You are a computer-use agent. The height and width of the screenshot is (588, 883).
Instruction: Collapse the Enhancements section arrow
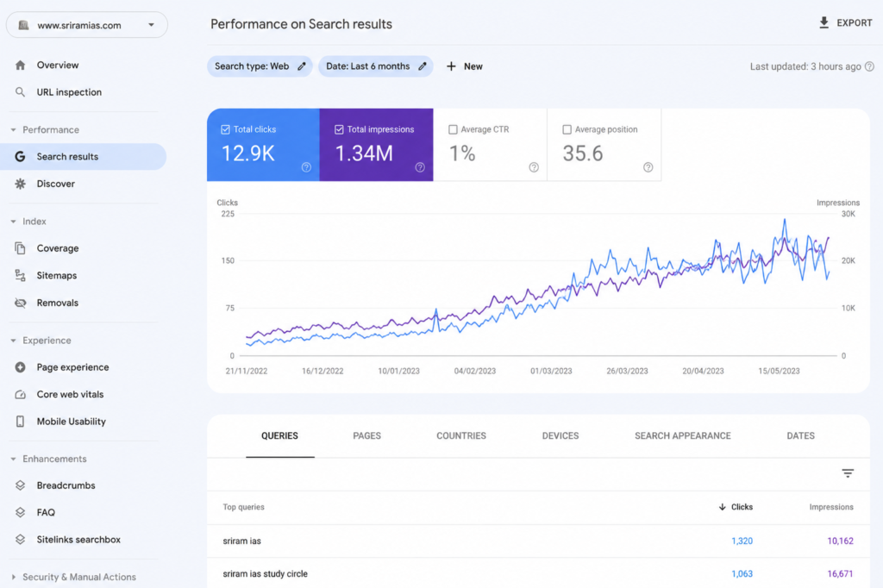point(13,459)
